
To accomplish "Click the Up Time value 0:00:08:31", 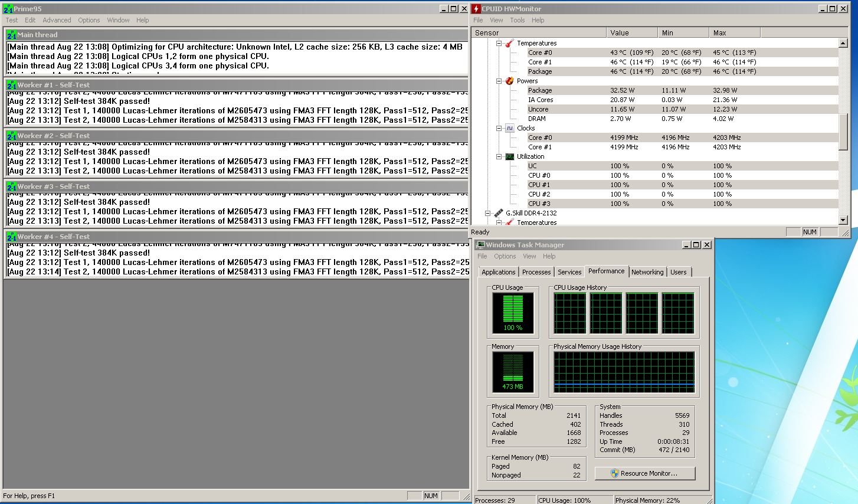I will point(673,441).
